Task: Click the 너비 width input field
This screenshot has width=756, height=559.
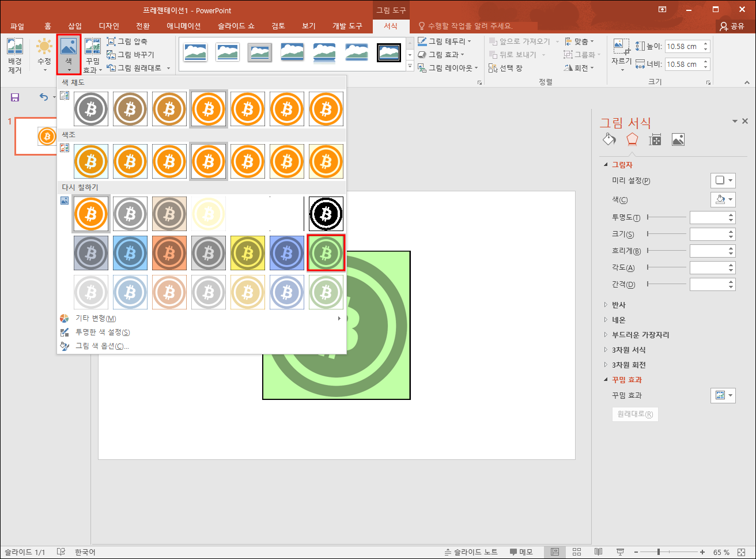Action: point(687,64)
